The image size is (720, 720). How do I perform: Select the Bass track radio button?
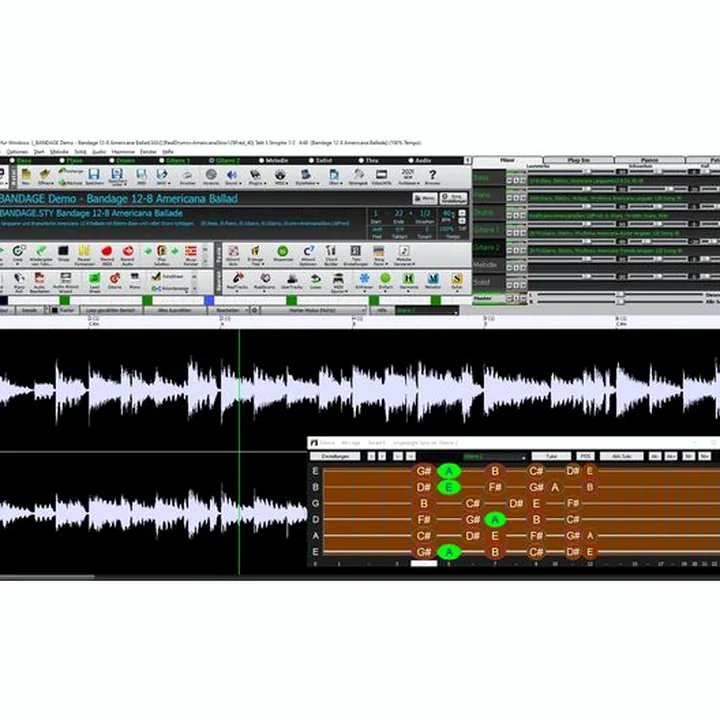click(x=12, y=161)
